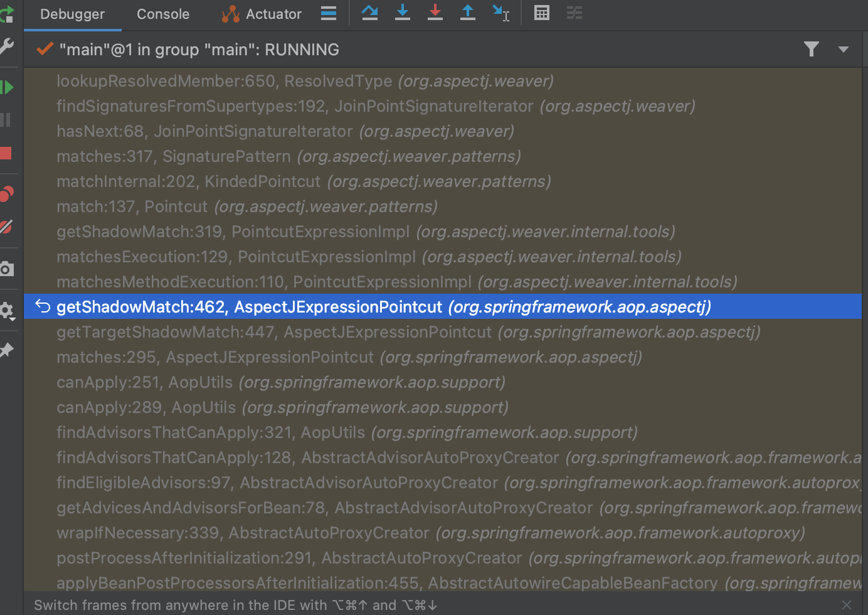
Task: Click the red Stop icon
Action: click(6, 153)
